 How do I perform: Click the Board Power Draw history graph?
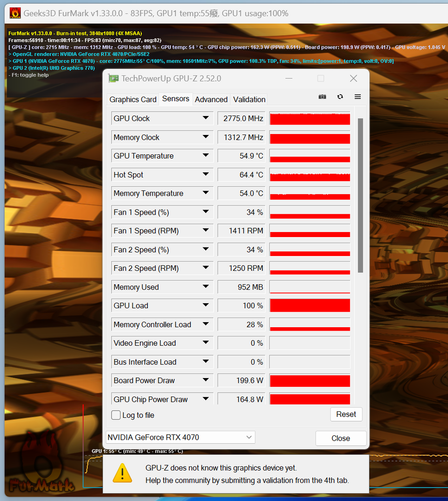[x=310, y=380]
